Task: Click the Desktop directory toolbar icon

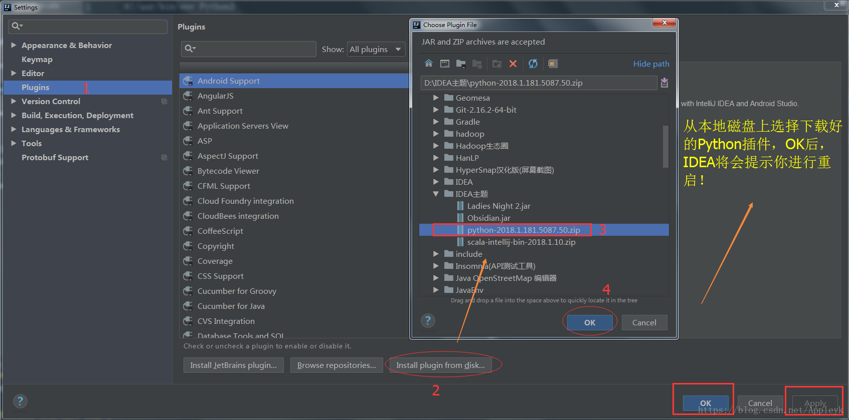Action: point(445,64)
